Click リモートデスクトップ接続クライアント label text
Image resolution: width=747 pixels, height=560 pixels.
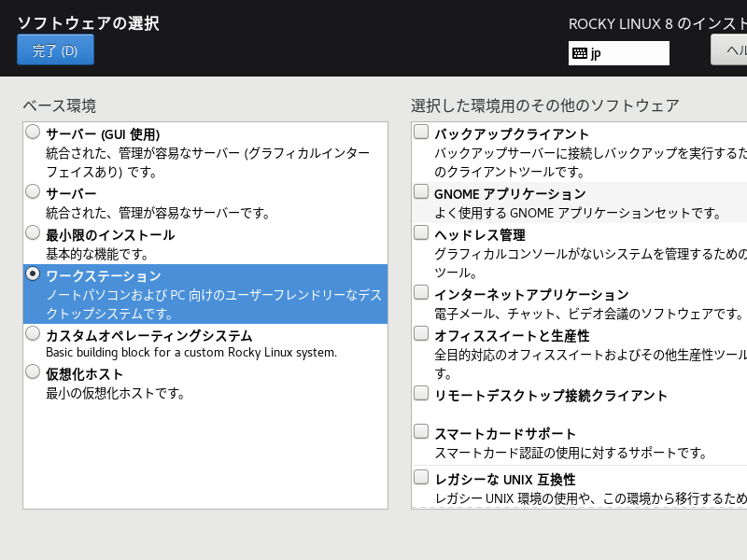coord(551,396)
